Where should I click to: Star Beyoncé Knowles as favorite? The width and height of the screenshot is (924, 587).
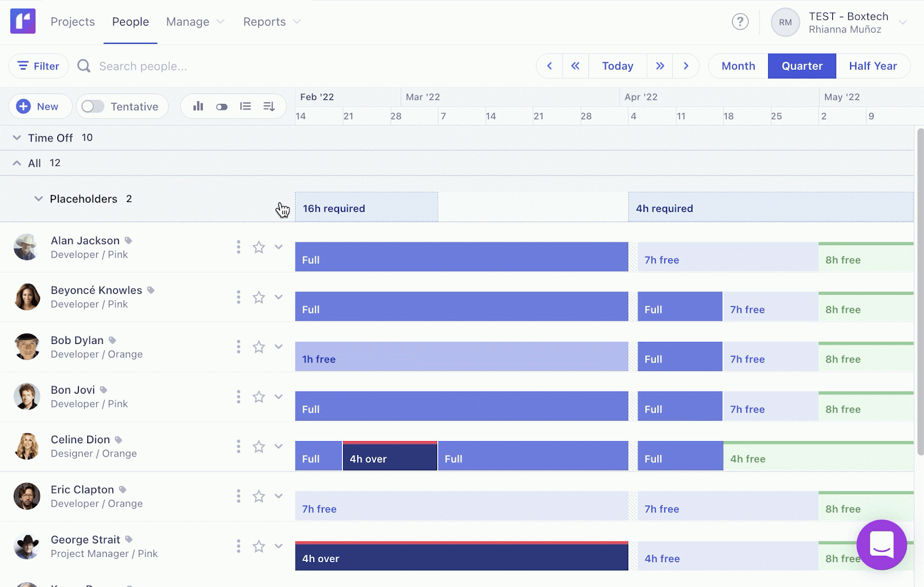258,297
